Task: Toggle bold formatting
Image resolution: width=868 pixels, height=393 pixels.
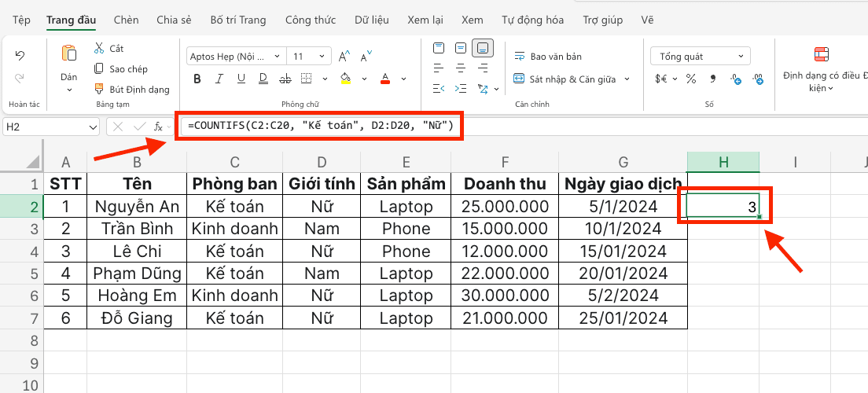Action: point(197,79)
